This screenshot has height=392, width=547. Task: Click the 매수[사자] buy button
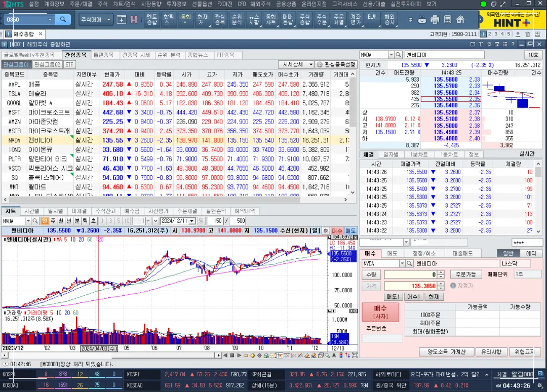380,312
